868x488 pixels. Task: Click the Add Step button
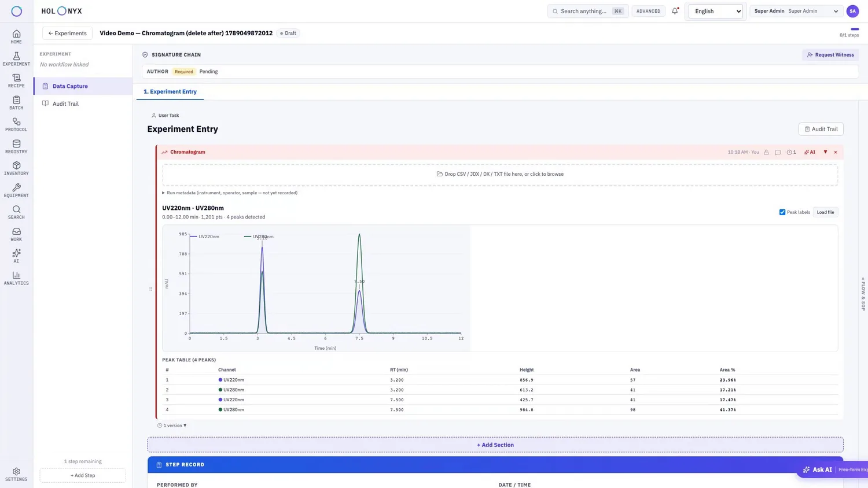[x=83, y=475]
